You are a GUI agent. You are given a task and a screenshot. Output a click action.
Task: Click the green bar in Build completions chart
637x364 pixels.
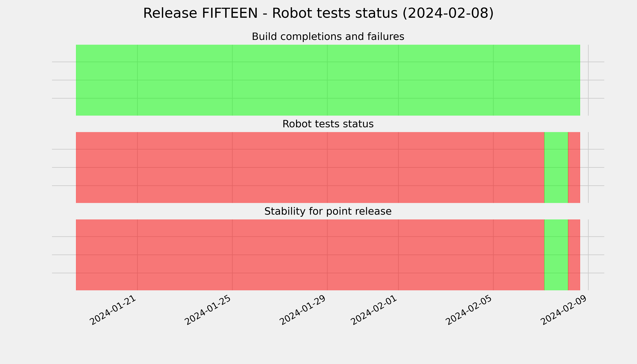[328, 80]
